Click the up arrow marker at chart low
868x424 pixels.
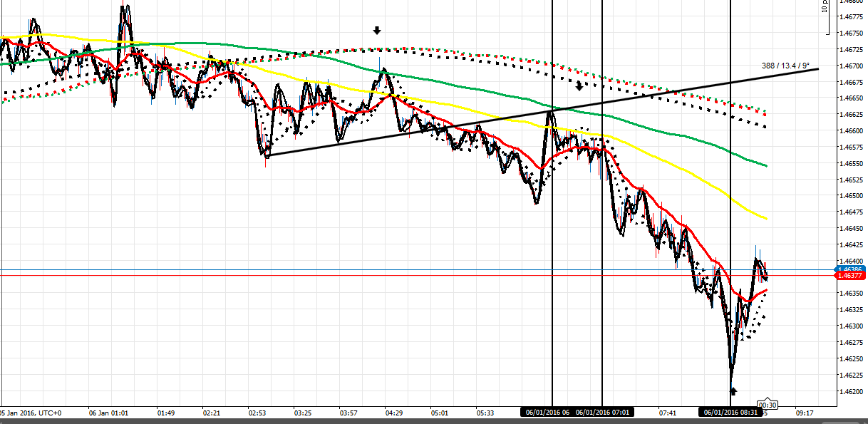(733, 391)
